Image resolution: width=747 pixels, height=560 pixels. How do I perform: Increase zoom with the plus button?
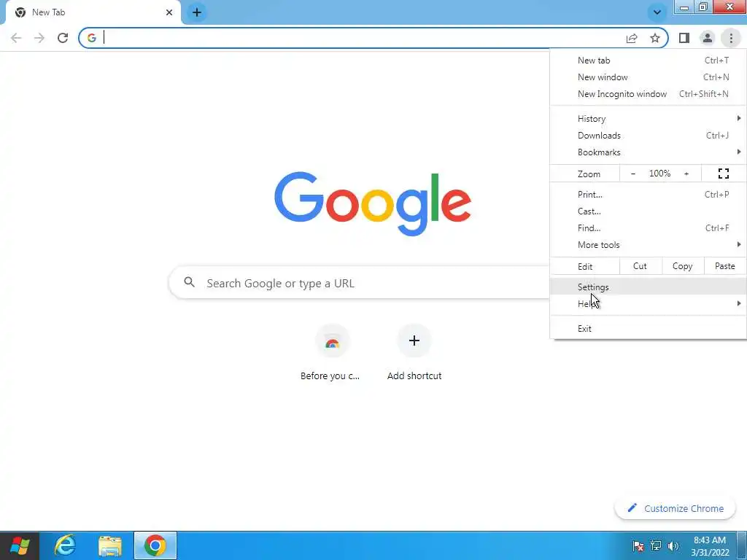686,174
